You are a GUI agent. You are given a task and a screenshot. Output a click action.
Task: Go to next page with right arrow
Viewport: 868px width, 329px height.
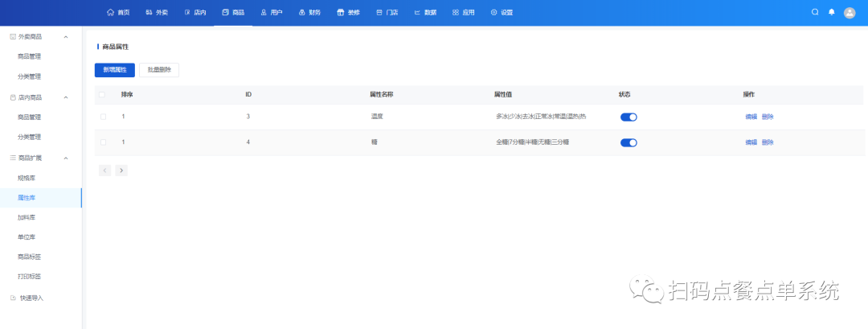(x=121, y=171)
